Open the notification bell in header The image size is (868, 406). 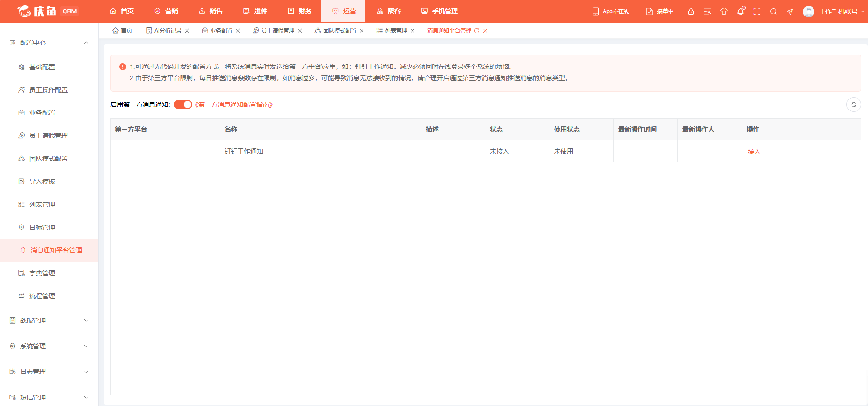(741, 11)
